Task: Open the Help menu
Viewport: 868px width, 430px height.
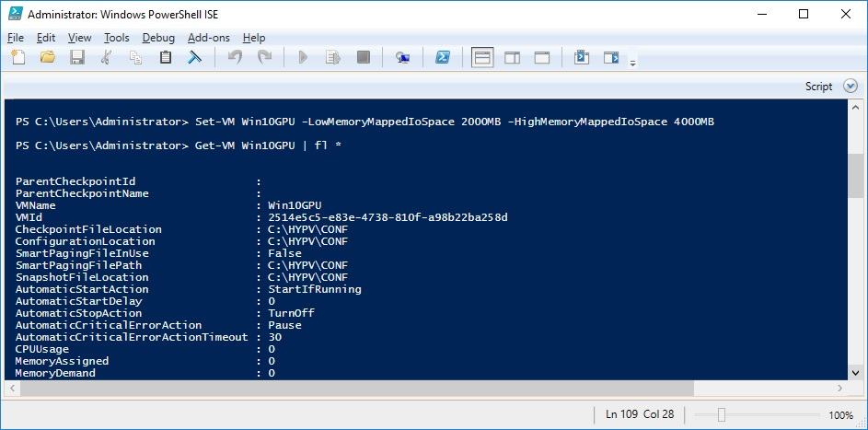Action: [x=254, y=38]
